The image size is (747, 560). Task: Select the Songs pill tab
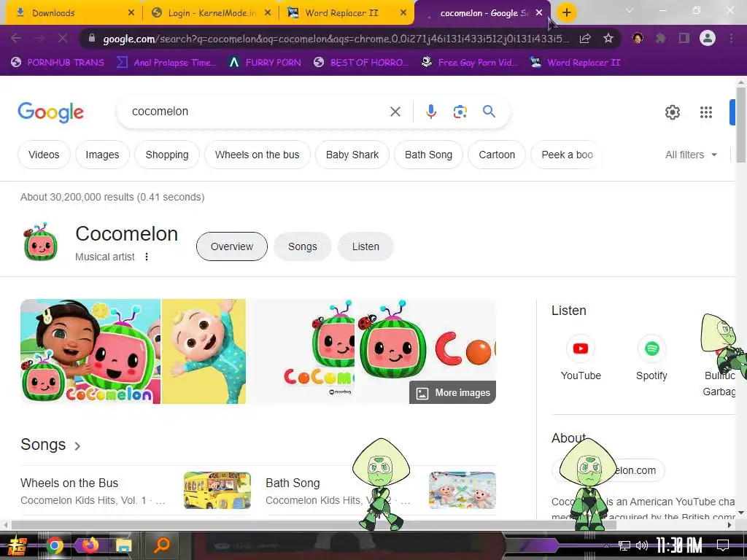coord(303,246)
